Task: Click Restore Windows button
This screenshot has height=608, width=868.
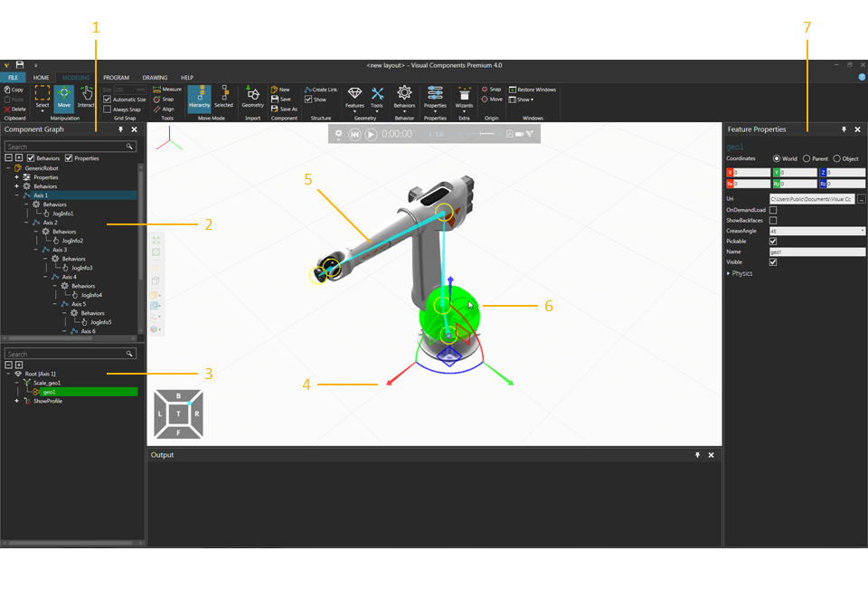Action: click(x=533, y=90)
